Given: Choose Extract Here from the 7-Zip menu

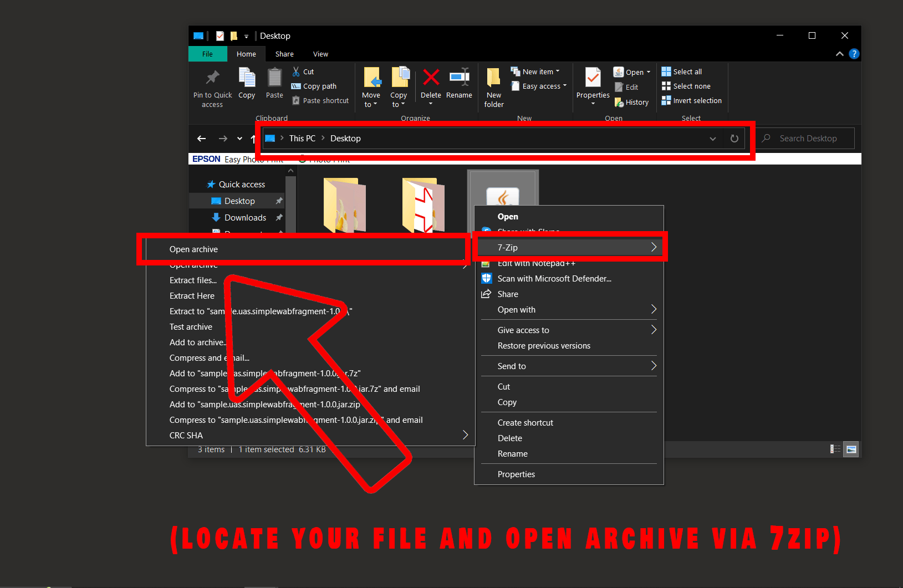Looking at the screenshot, I should click(x=192, y=295).
